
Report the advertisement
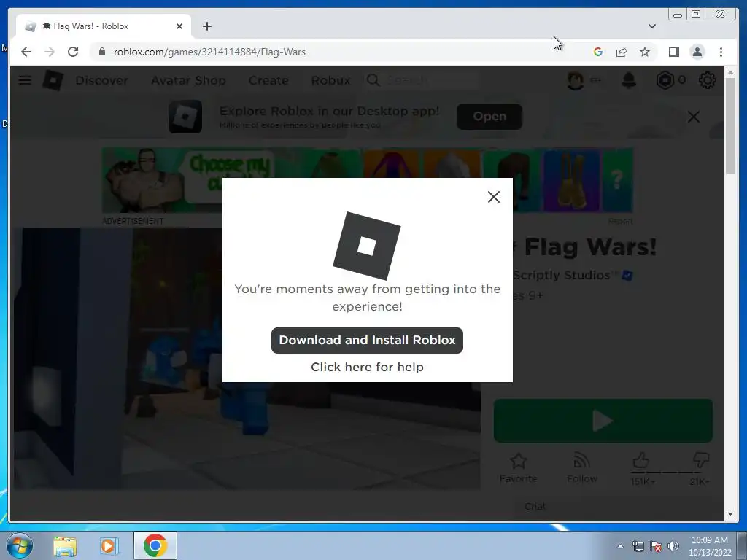coord(620,221)
